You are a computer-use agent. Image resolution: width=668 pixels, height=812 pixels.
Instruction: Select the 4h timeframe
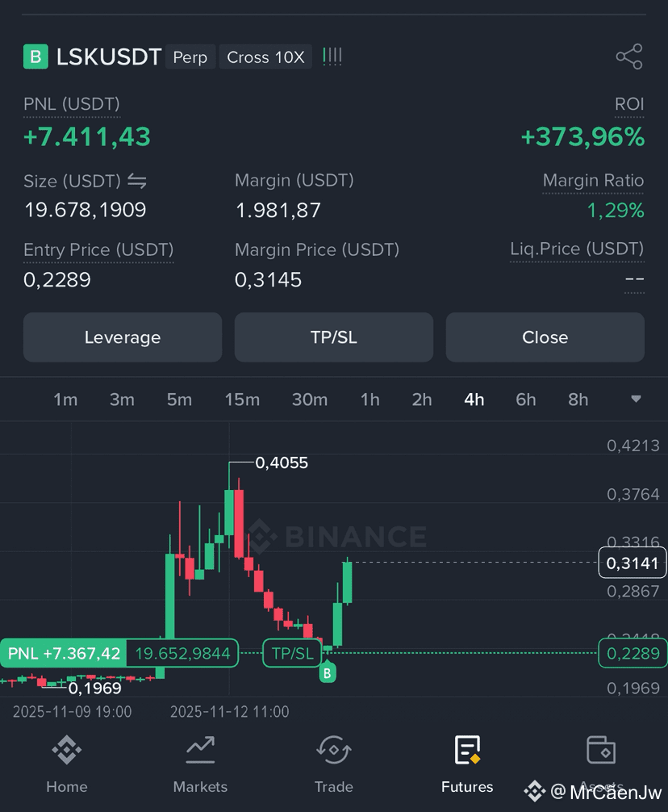coord(474,400)
